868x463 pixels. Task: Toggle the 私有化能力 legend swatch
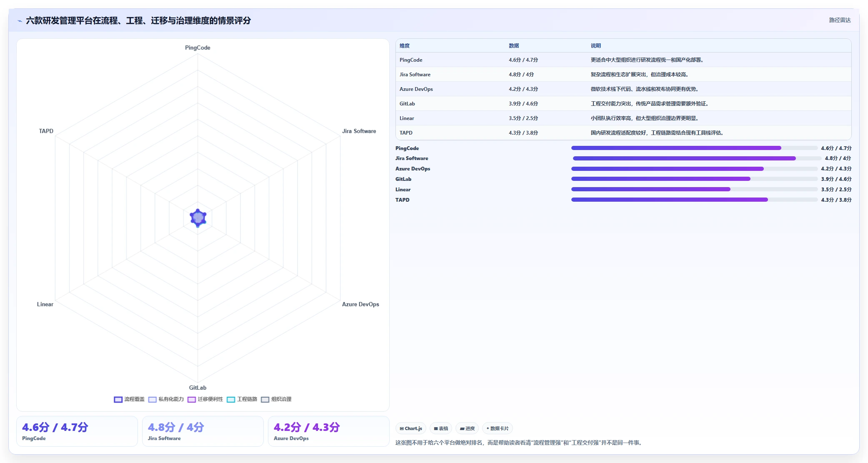[152, 399]
